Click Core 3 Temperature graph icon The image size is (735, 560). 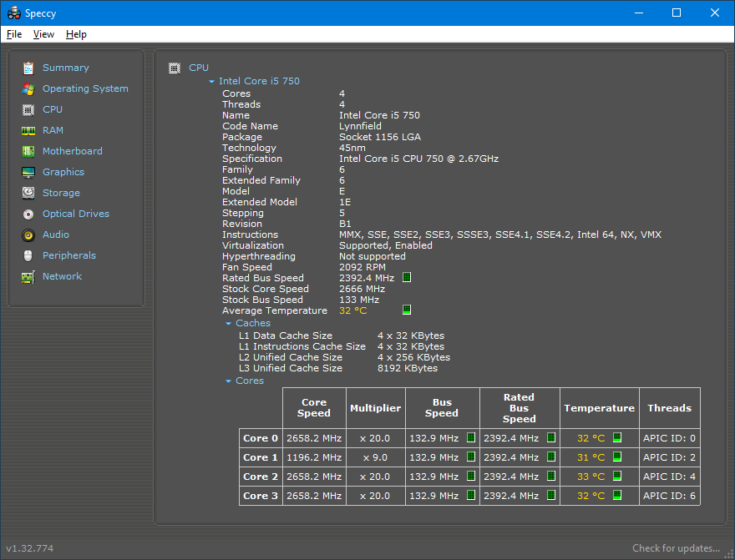[x=617, y=495]
